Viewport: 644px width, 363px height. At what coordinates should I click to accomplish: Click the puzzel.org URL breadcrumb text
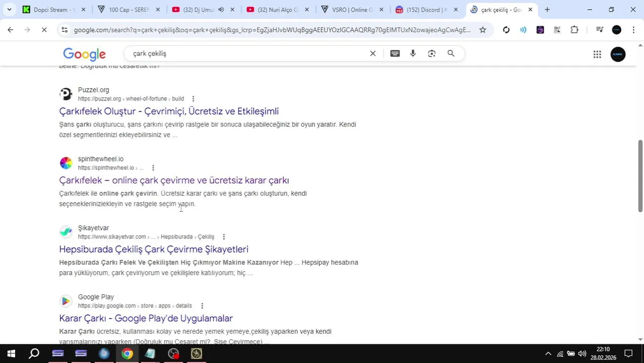[x=131, y=99]
